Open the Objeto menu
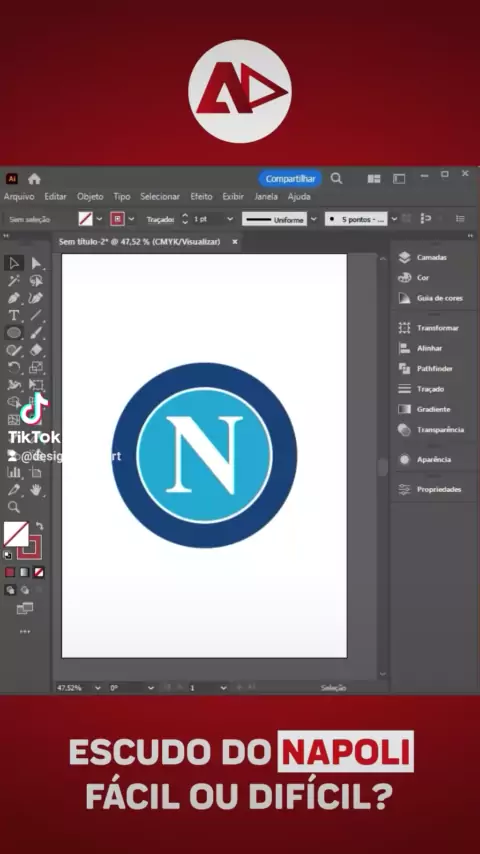 (90, 197)
